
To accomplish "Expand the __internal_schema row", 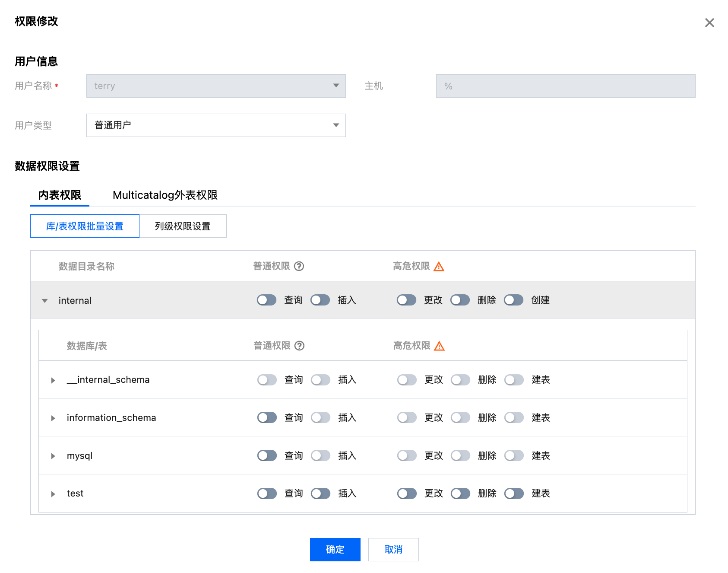I will [53, 380].
